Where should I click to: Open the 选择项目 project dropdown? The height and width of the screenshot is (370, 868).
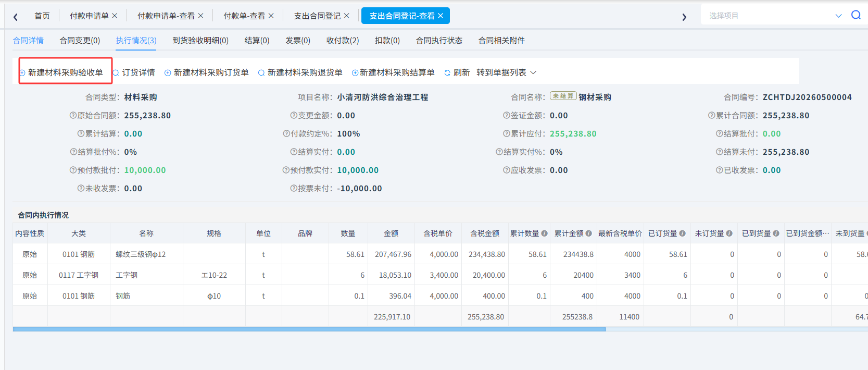[x=774, y=16]
